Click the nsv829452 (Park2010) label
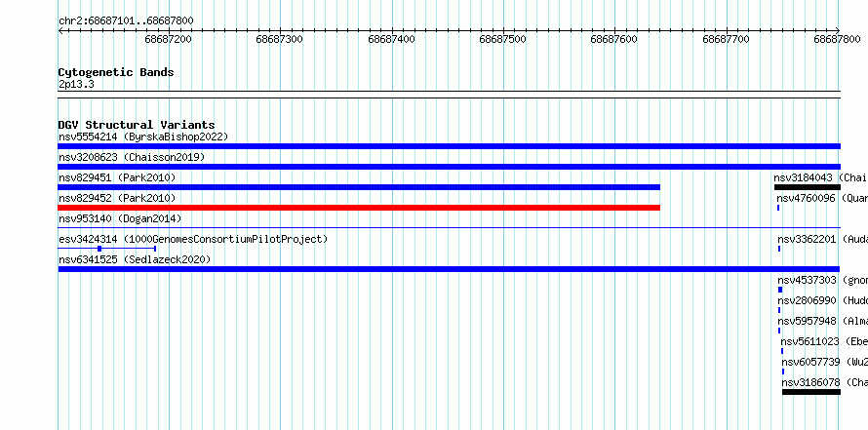The height and width of the screenshot is (430, 868). [117, 198]
